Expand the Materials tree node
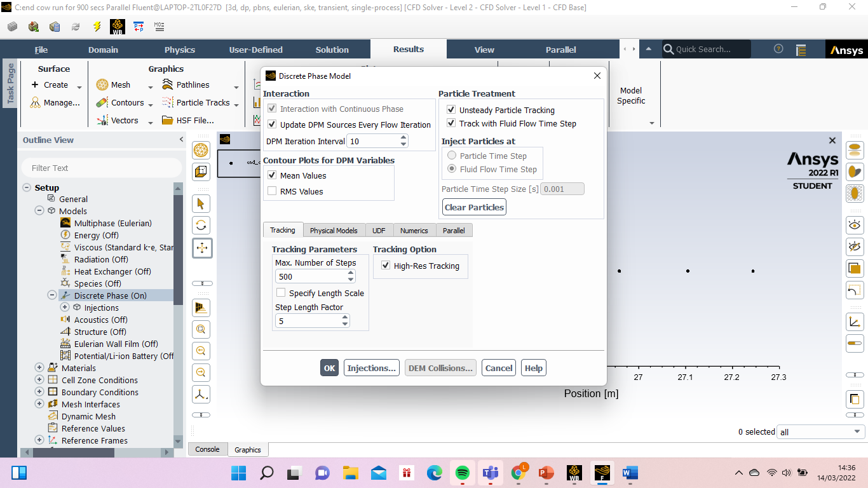Viewport: 868px width, 488px height. (39, 368)
